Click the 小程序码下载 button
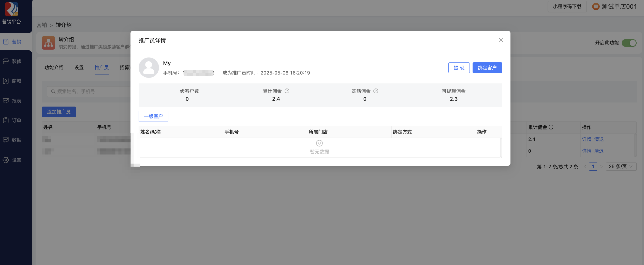This screenshot has height=265, width=644. [567, 7]
